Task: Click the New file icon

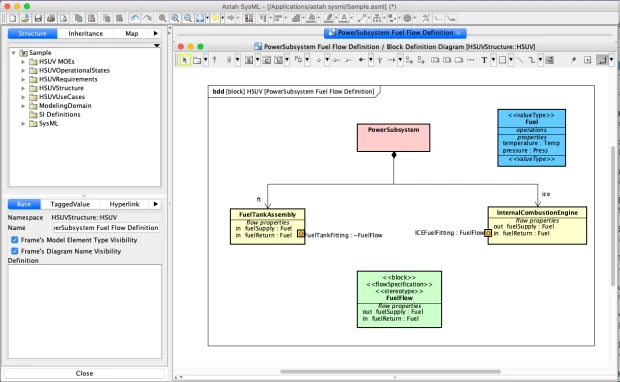Action: pos(13,18)
